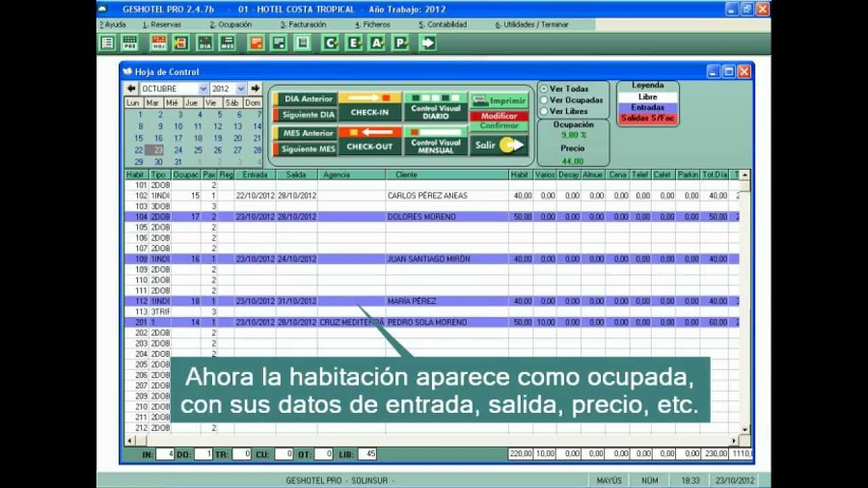Screen dimensions: 868x488
Task: Select the JUAN SANTIAGO MIRÓN row
Action: [432, 258]
